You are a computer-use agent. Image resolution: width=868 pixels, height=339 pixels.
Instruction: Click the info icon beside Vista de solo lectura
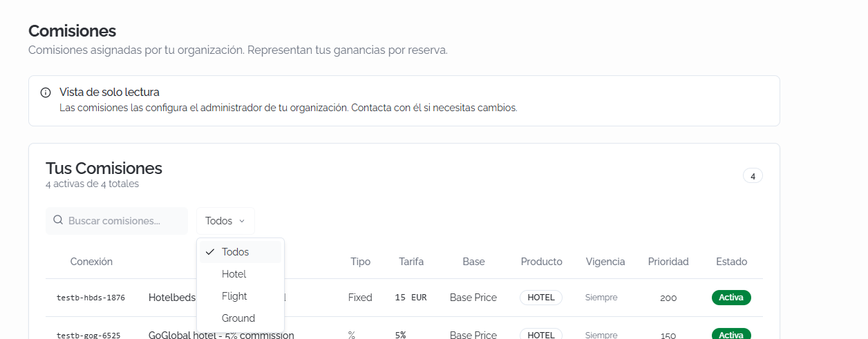(46, 93)
